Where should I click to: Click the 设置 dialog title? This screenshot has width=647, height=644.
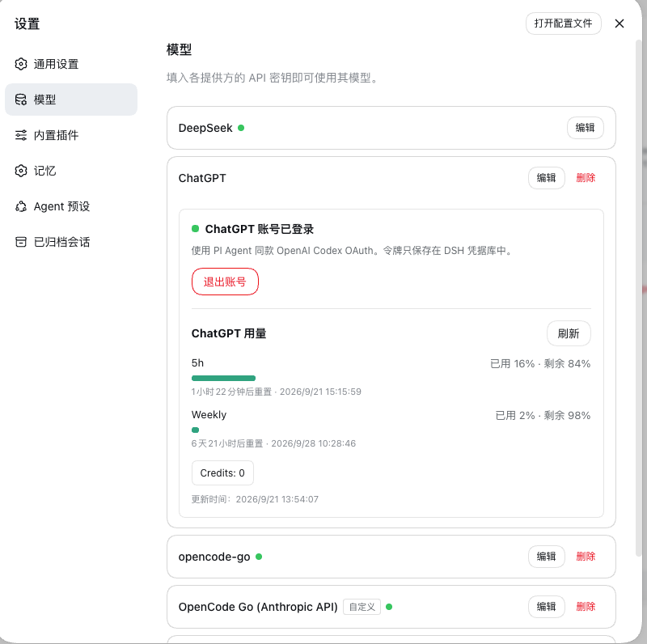27,23
